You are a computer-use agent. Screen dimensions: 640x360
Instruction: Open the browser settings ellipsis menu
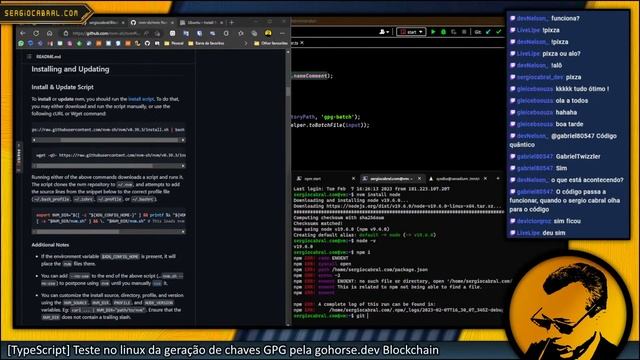point(282,33)
